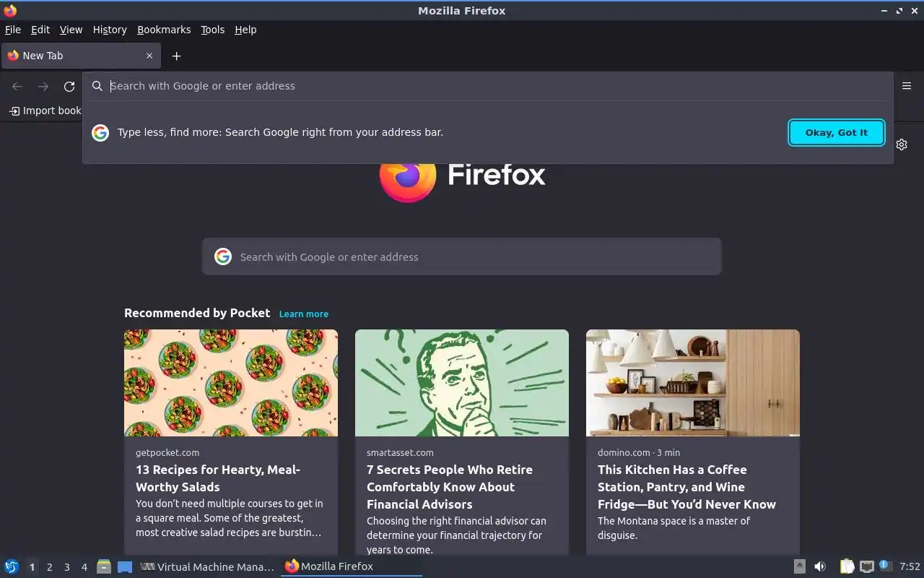Image resolution: width=924 pixels, height=578 pixels.
Task: Click the forward navigation arrow
Action: coord(43,87)
